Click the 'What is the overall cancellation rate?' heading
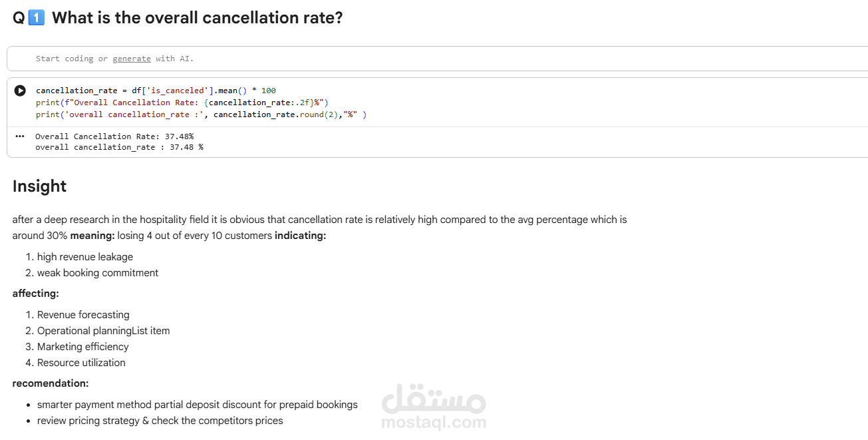Screen dimensions: 868x440 [x=198, y=18]
